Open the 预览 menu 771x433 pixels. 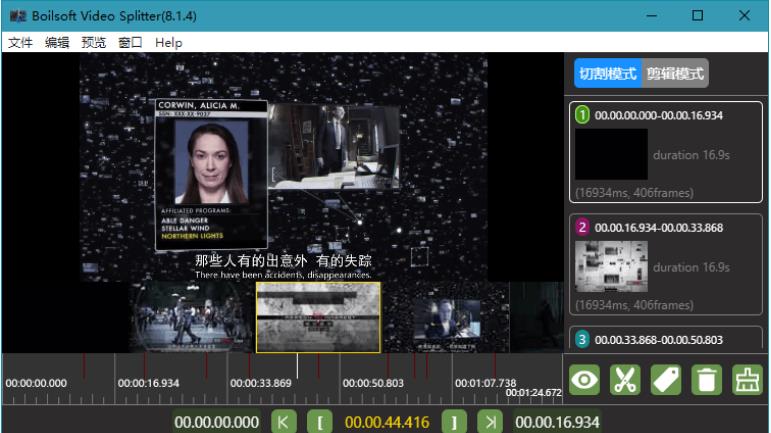[94, 43]
